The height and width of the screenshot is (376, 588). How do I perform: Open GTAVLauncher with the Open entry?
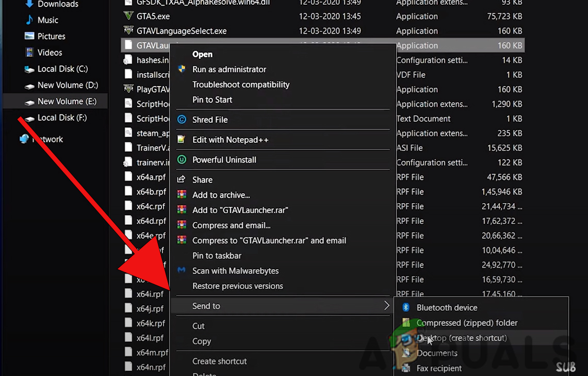click(x=202, y=54)
